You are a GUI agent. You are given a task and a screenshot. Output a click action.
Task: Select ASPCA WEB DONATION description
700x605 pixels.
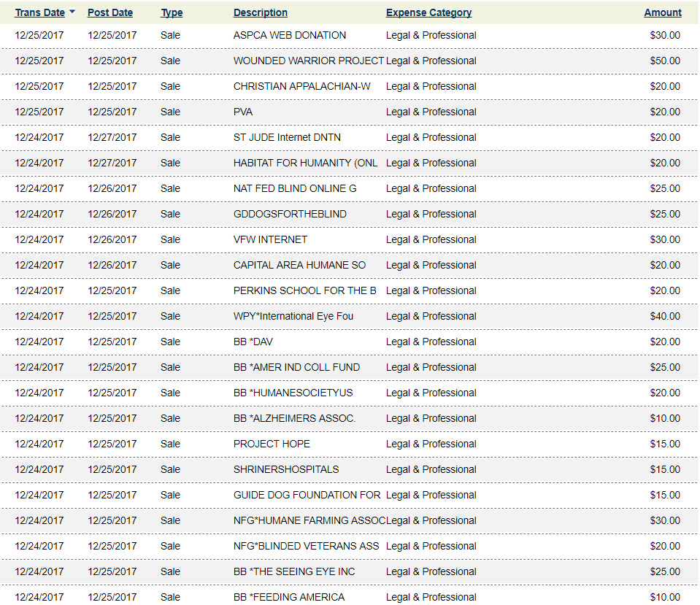point(289,35)
